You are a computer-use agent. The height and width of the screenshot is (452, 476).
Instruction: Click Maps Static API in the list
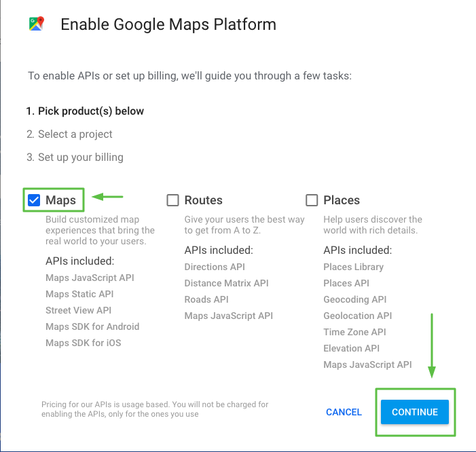79,294
